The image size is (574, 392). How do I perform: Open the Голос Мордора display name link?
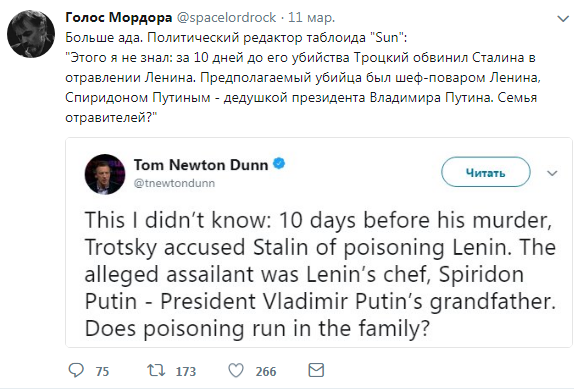(119, 17)
